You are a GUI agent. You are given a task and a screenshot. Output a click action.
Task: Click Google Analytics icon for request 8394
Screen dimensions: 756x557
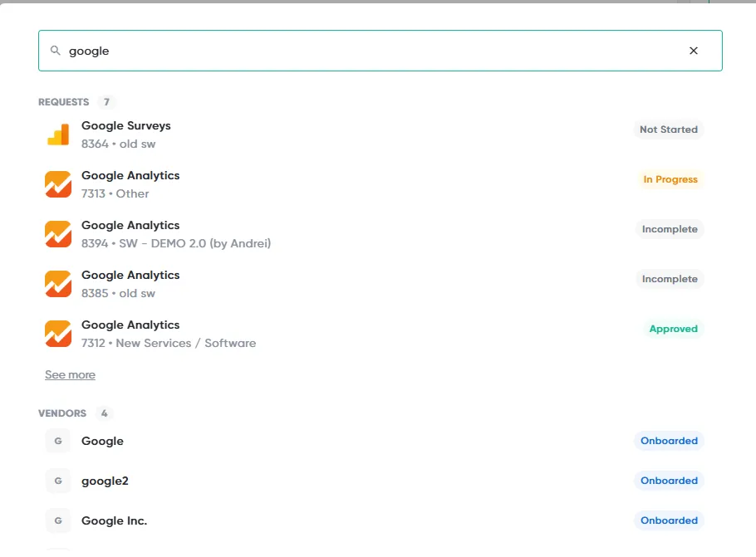tap(58, 234)
